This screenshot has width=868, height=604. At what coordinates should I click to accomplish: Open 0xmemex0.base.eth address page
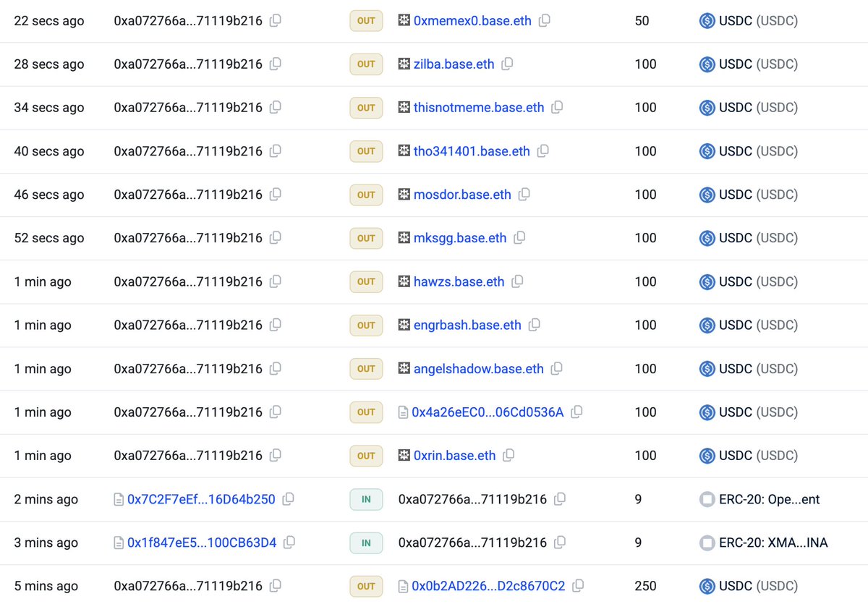[x=472, y=21]
